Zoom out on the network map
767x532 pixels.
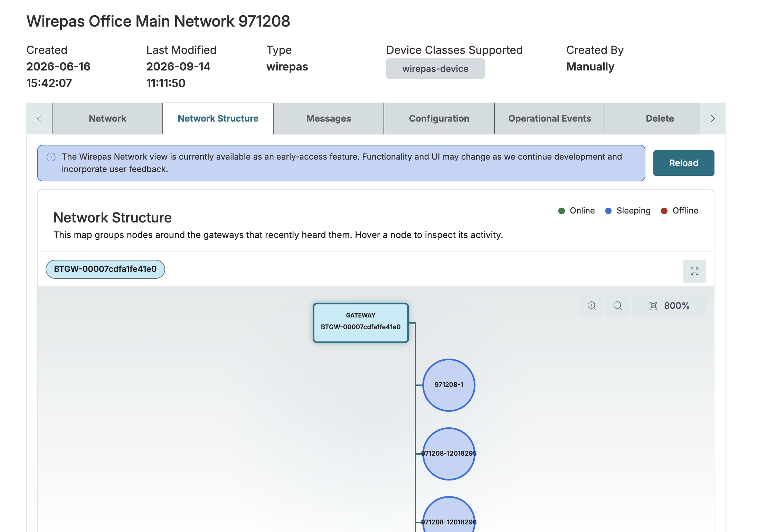pos(618,306)
